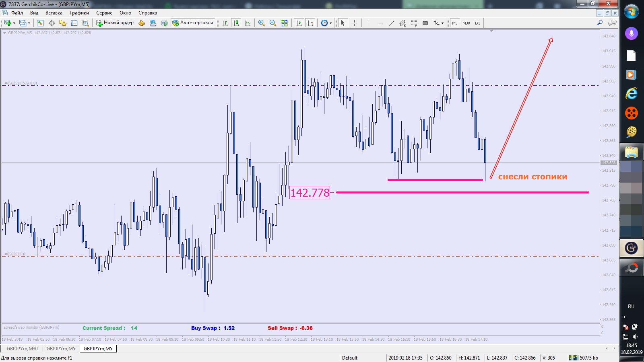This screenshot has width=644, height=362.
Task: Select the Crosshair tool
Action: click(x=354, y=23)
